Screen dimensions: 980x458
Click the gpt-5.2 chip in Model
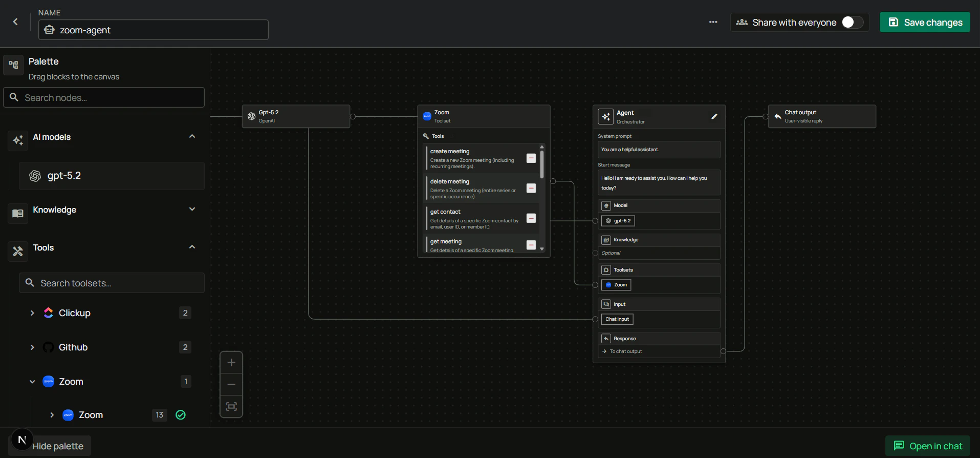(x=618, y=221)
